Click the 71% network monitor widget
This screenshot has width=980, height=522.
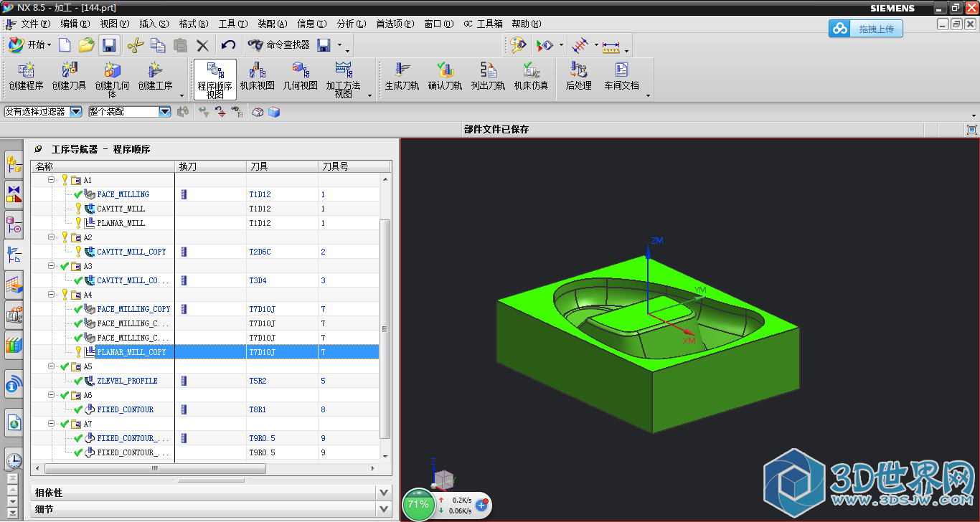click(x=418, y=504)
